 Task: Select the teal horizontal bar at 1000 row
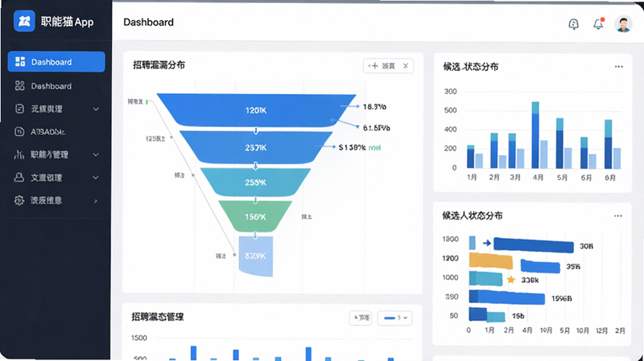(x=486, y=278)
